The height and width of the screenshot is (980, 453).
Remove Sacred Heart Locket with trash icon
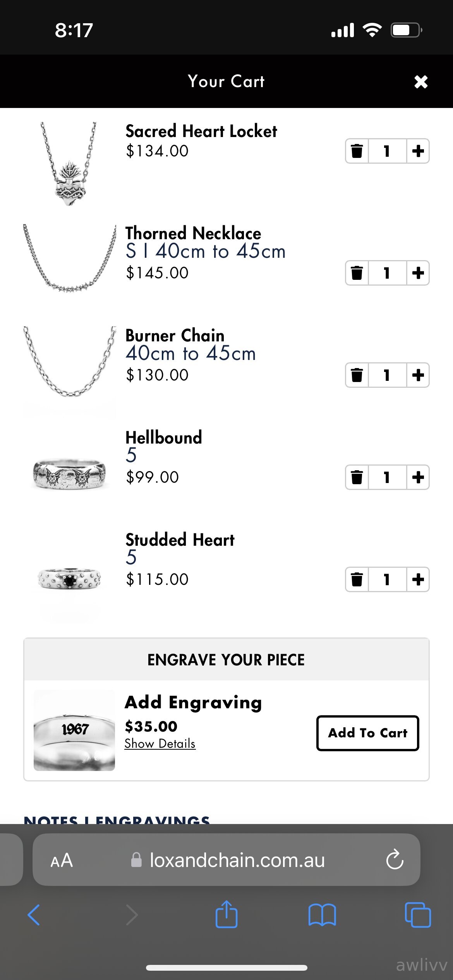(x=357, y=151)
